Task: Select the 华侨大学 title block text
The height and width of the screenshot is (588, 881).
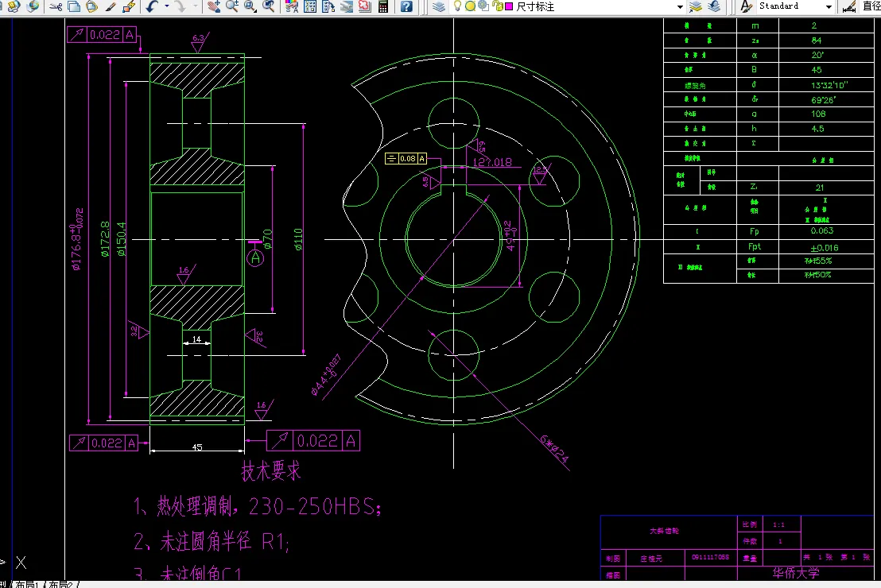Action: coord(796,573)
